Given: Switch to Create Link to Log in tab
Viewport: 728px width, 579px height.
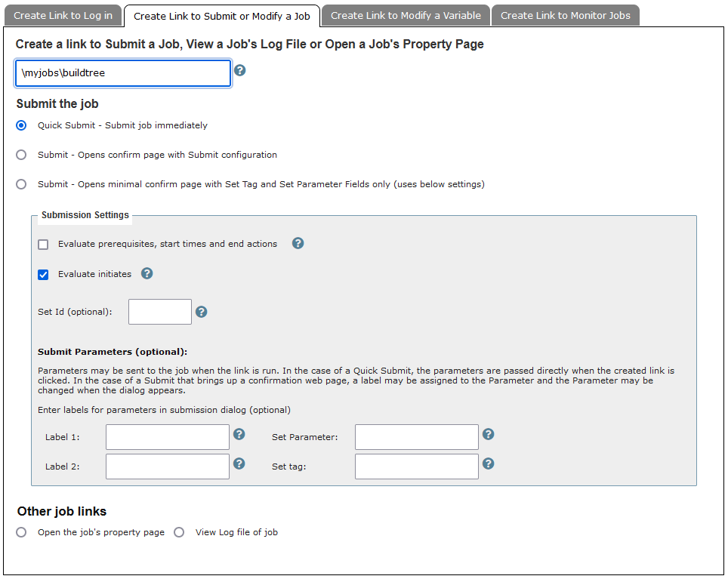Looking at the screenshot, I should (63, 15).
